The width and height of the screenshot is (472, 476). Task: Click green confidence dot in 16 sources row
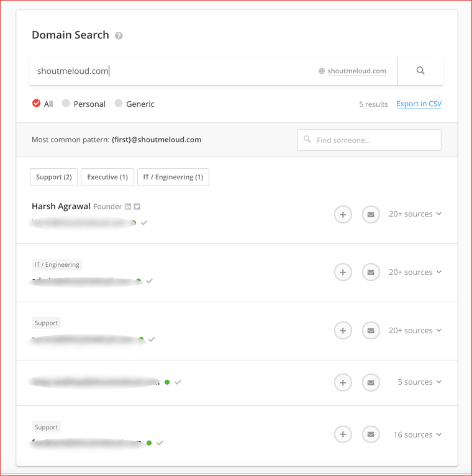[x=149, y=443]
